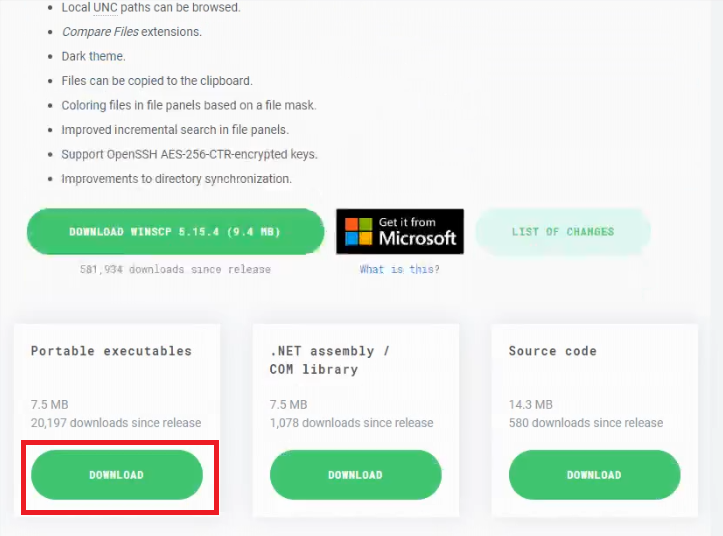Image resolution: width=723 pixels, height=536 pixels.
Task: Click the italic "Compare Files" text
Action: pos(99,32)
